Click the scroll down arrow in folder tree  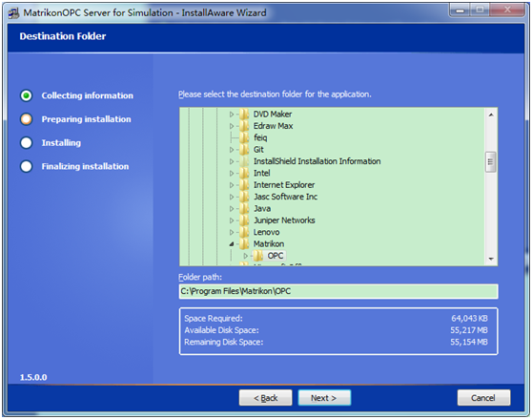(491, 259)
